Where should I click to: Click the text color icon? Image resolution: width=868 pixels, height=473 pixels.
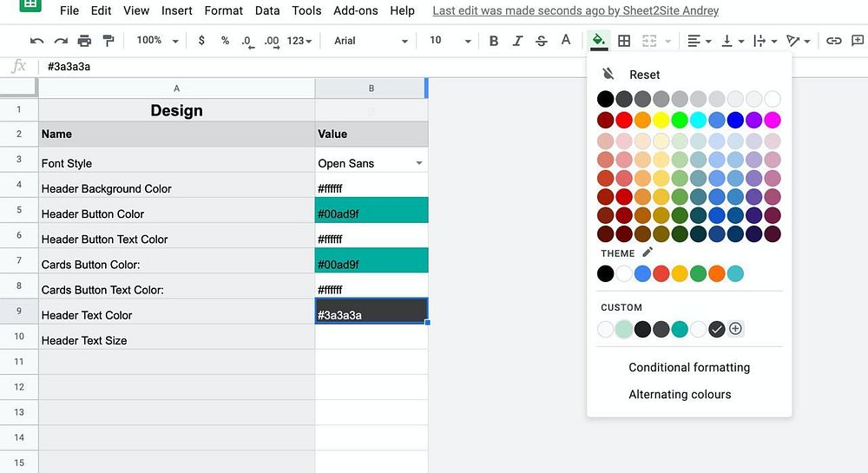[566, 41]
